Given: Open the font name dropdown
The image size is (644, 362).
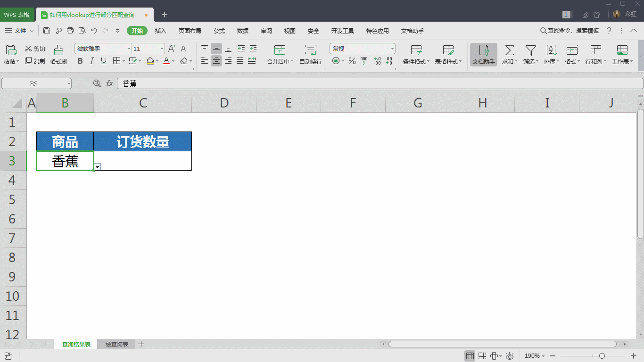Looking at the screenshot, I should (128, 49).
